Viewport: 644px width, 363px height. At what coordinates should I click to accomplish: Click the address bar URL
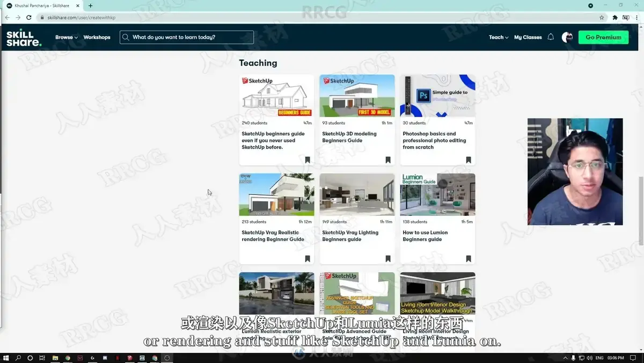point(81,17)
